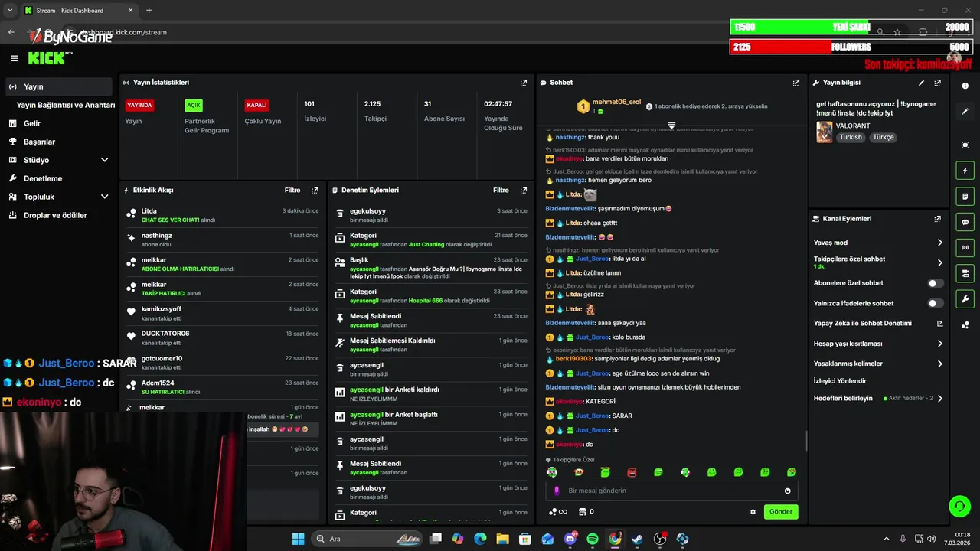Open Yavaş mod settings arrow

point(940,243)
